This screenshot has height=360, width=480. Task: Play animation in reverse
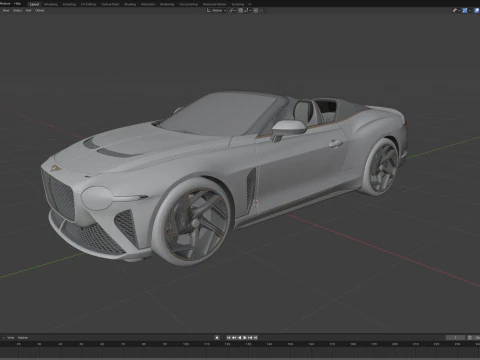pos(240,338)
